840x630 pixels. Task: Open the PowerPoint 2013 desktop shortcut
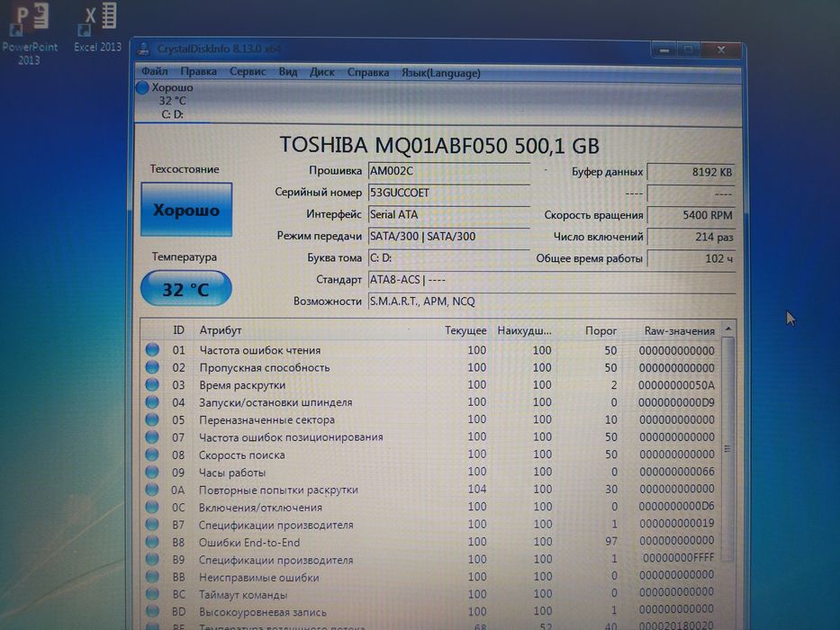30,33
